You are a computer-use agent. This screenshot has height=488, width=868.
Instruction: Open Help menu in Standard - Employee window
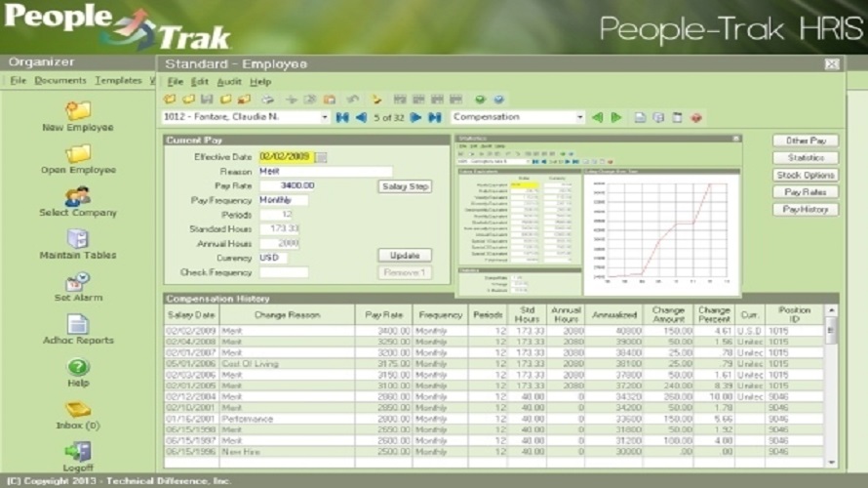pos(260,82)
